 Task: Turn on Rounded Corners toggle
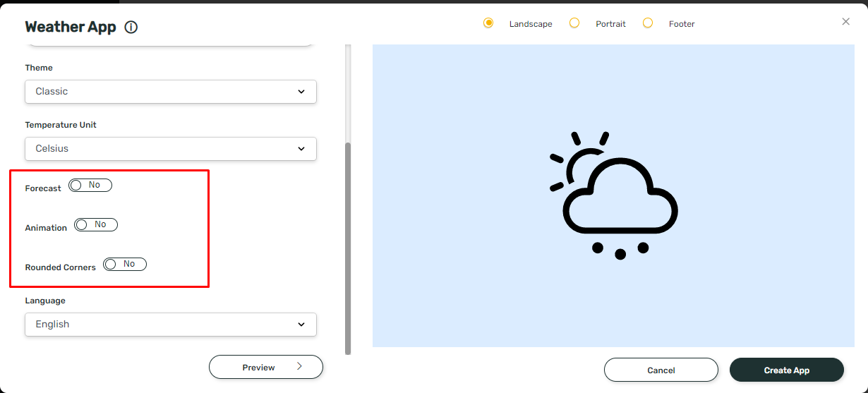point(125,265)
